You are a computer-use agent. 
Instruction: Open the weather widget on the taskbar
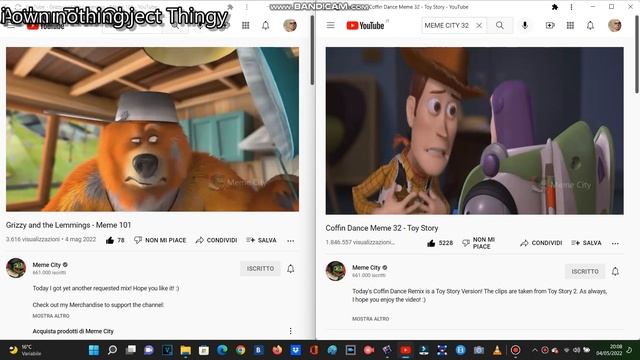[24, 350]
